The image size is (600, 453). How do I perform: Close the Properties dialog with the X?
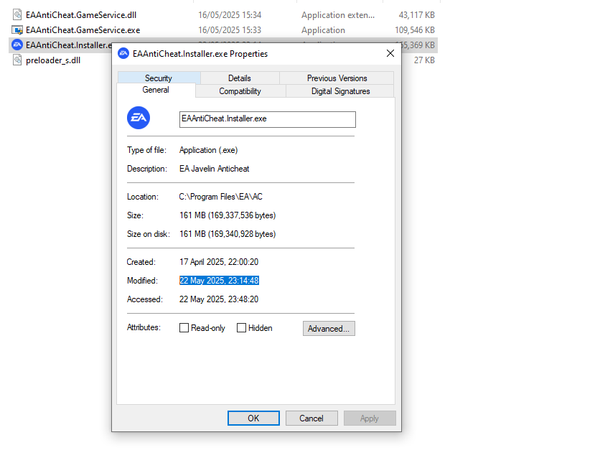tap(390, 53)
